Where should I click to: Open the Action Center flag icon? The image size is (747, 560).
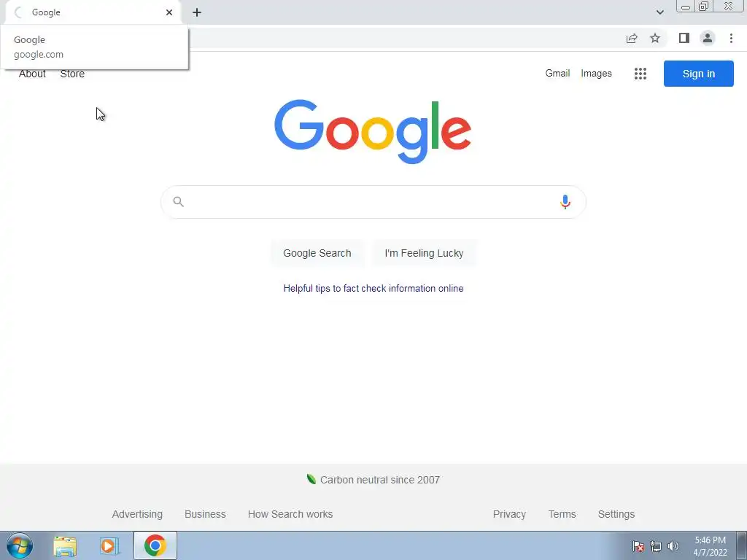(x=638, y=546)
